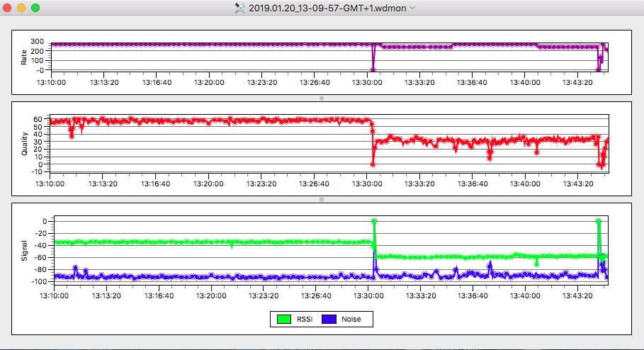Click the 200 label on Rate axis

[37, 51]
